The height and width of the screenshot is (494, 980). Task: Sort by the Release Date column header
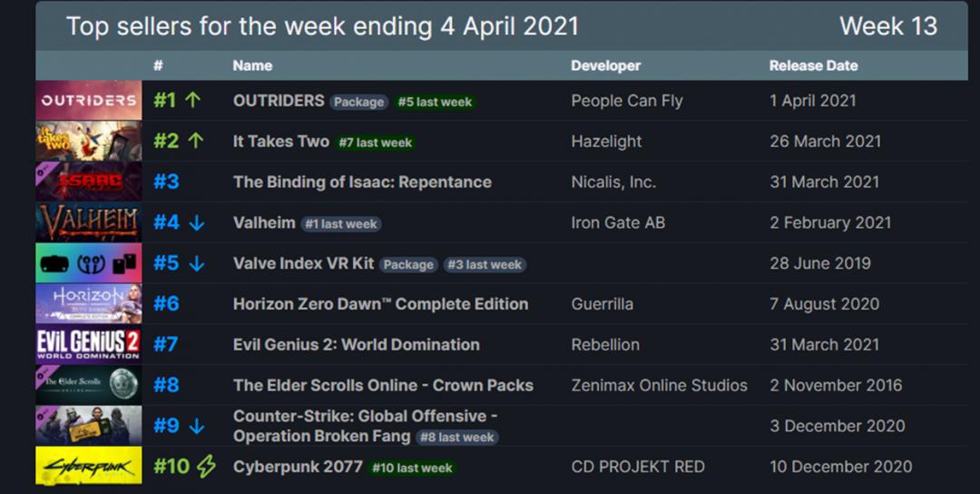[813, 65]
